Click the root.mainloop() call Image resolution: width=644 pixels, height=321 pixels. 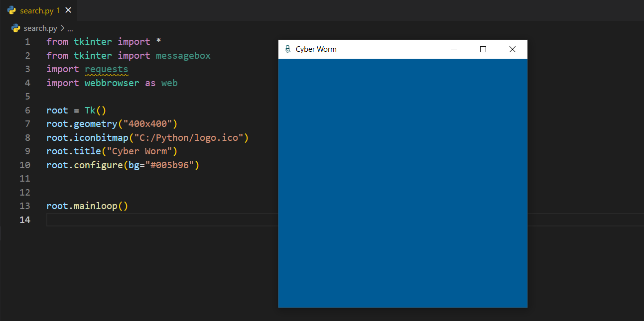[87, 206]
